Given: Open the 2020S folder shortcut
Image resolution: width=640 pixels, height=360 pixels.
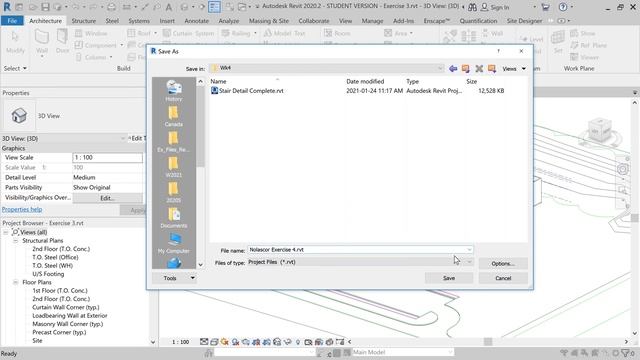Looking at the screenshot, I should (174, 192).
